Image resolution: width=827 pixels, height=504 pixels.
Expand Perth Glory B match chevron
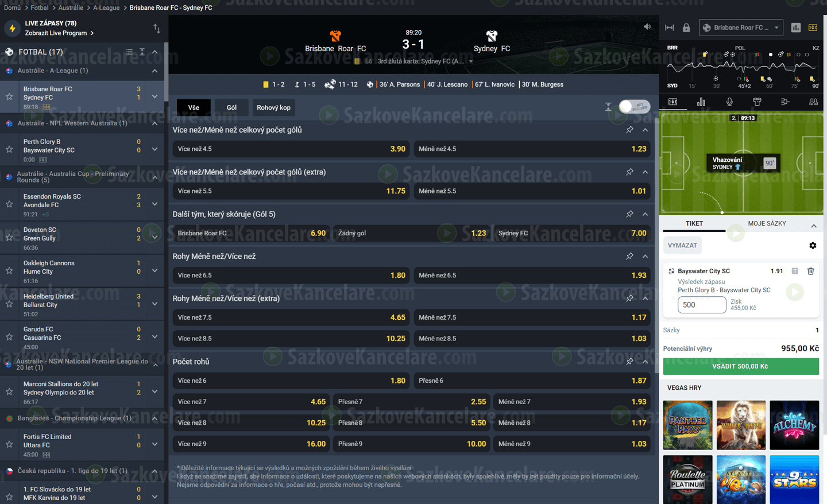pos(154,149)
